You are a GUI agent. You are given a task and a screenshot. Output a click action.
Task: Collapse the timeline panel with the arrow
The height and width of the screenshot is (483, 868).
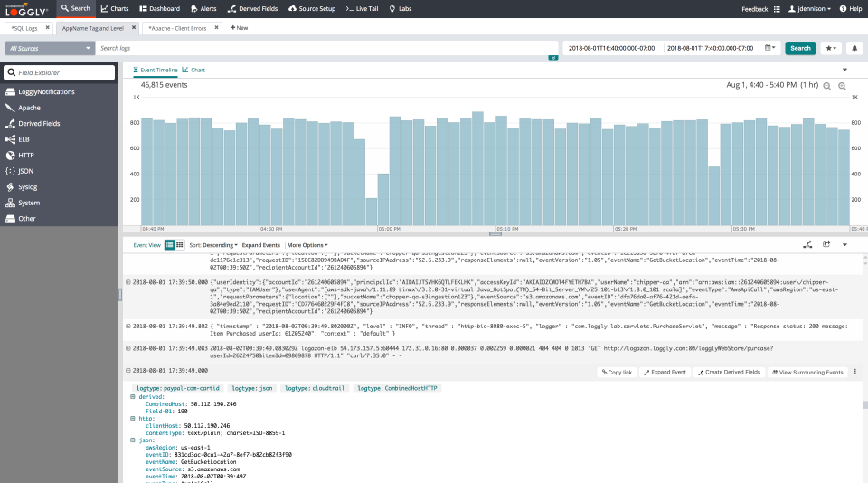(x=844, y=70)
